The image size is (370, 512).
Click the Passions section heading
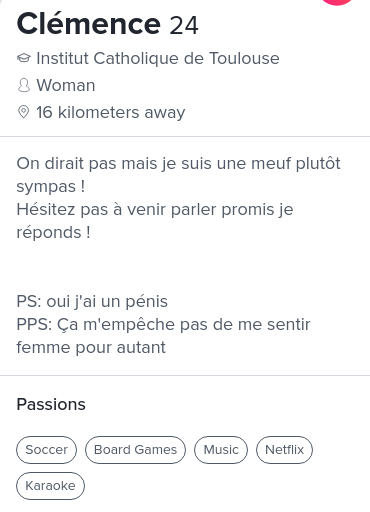[x=51, y=404]
